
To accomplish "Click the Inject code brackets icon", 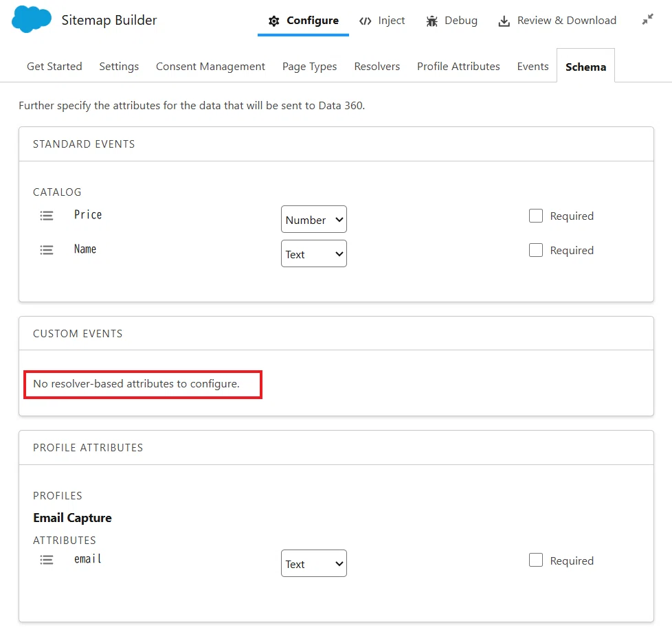I will click(365, 21).
